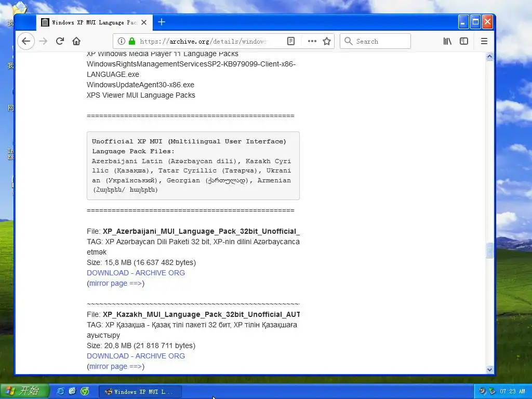Download Kazakh pack from Archive Org
This screenshot has width=532, height=399.
[136, 356]
